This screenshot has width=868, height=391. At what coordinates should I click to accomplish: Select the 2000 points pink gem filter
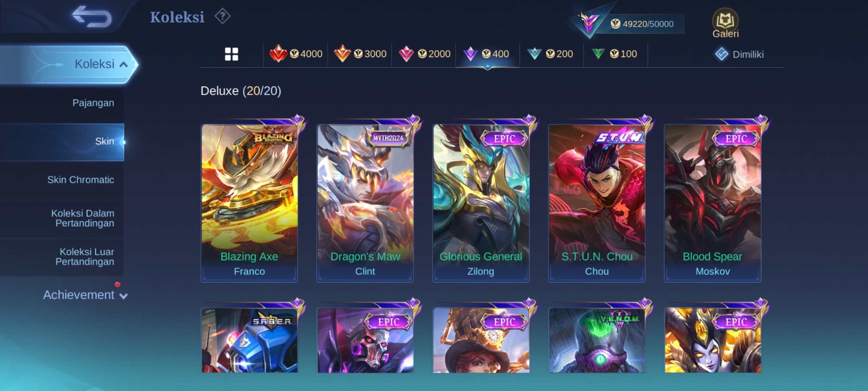point(424,54)
